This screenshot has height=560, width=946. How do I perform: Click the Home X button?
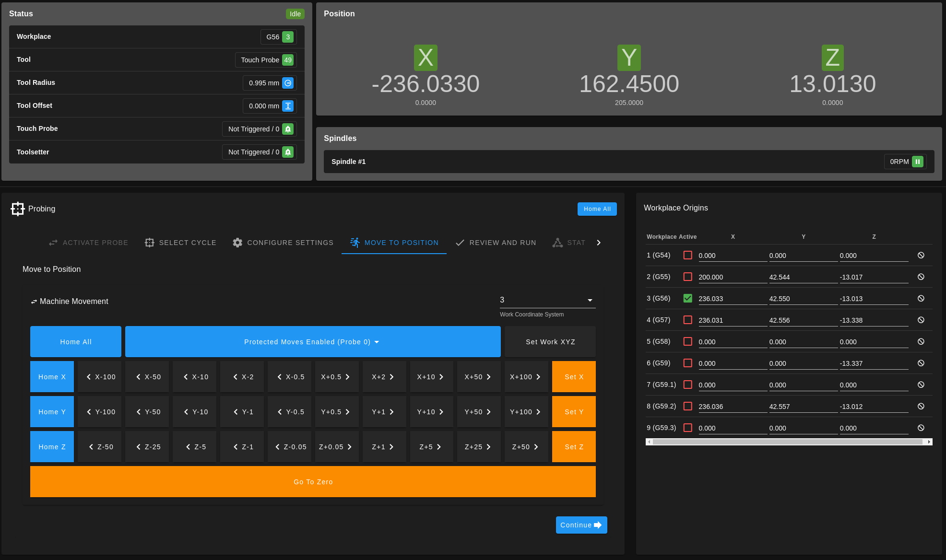pyautogui.click(x=52, y=377)
